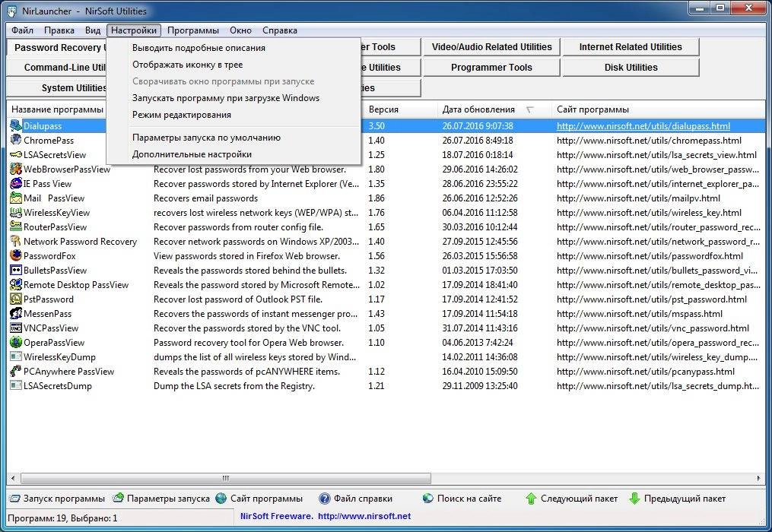Viewport: 772px width, 532px height.
Task: Click the OperaPassView icon
Action: point(16,343)
